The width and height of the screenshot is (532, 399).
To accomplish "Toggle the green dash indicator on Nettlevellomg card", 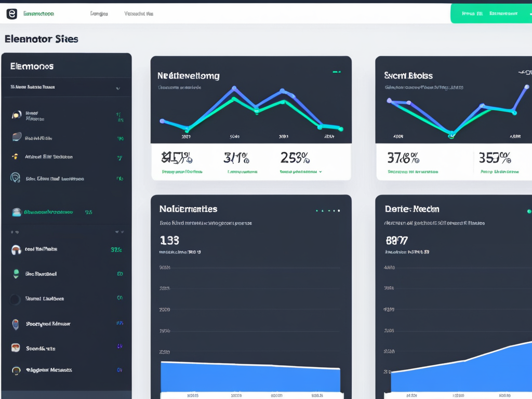I will (337, 72).
